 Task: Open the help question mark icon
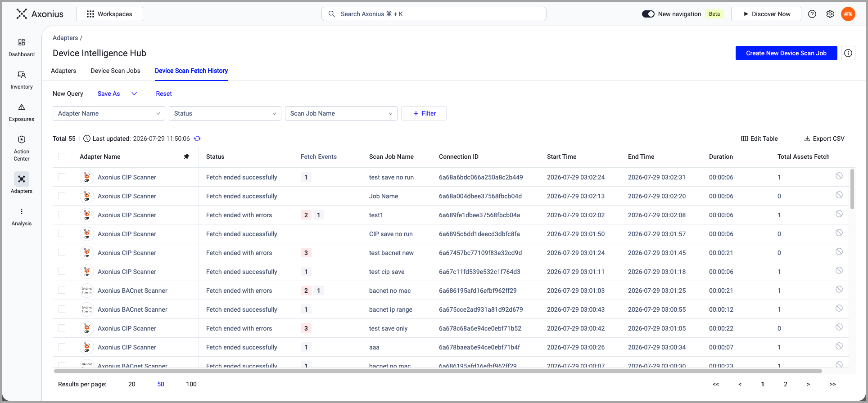812,14
